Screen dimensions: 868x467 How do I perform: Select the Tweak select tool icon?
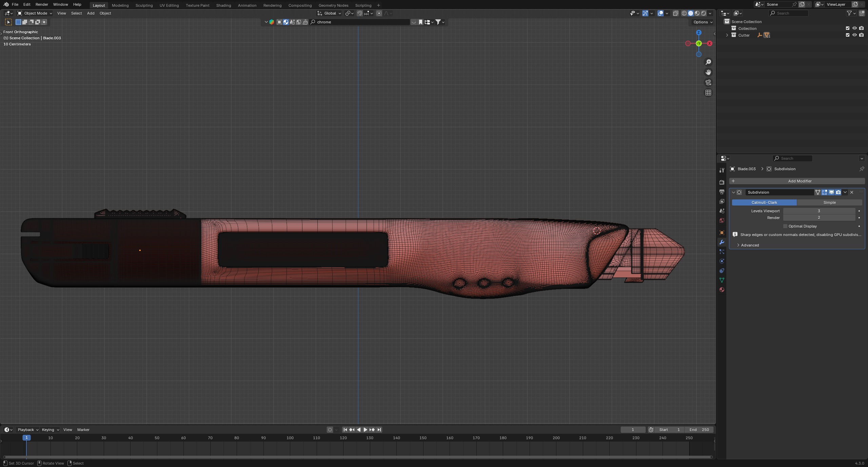[8, 22]
